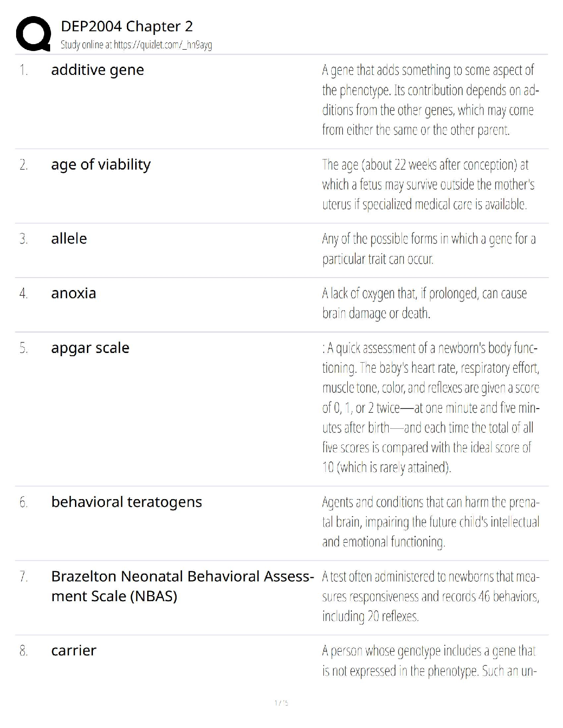
Task: Click the page number at bottom
Action: point(281,703)
